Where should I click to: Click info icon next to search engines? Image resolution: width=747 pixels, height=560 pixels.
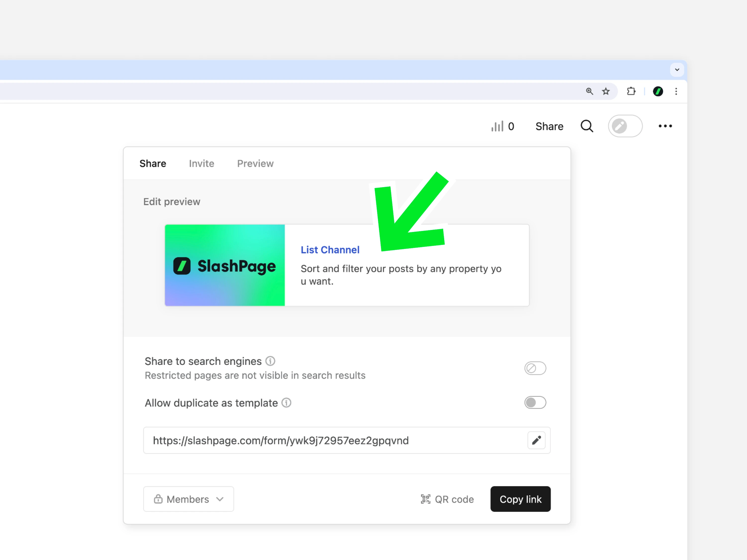tap(270, 361)
